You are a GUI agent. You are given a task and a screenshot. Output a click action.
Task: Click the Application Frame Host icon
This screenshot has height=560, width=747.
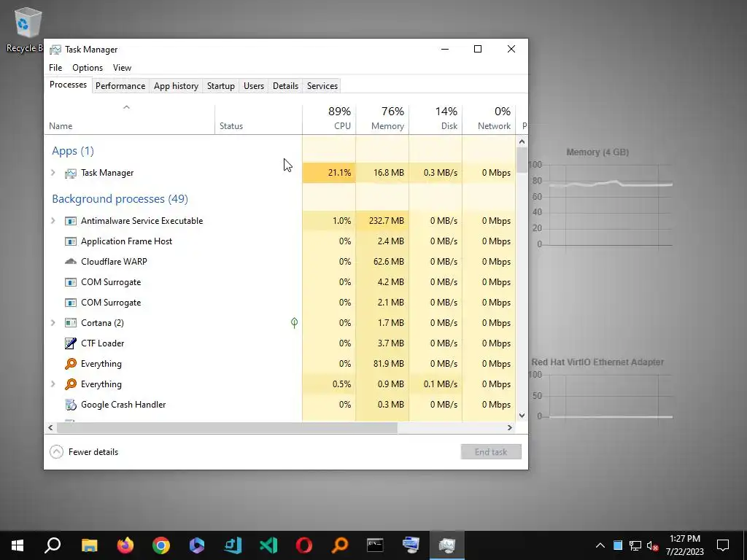pyautogui.click(x=71, y=241)
